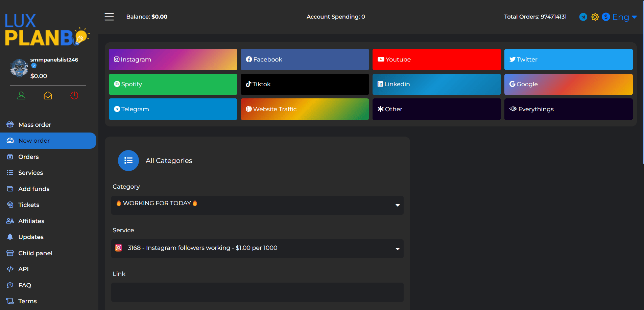Filter services by Website Traffic
Screen dimensions: 644x310
305,109
